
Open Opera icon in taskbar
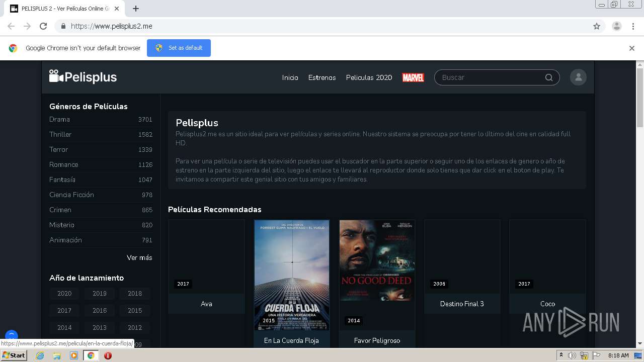pos(108,355)
